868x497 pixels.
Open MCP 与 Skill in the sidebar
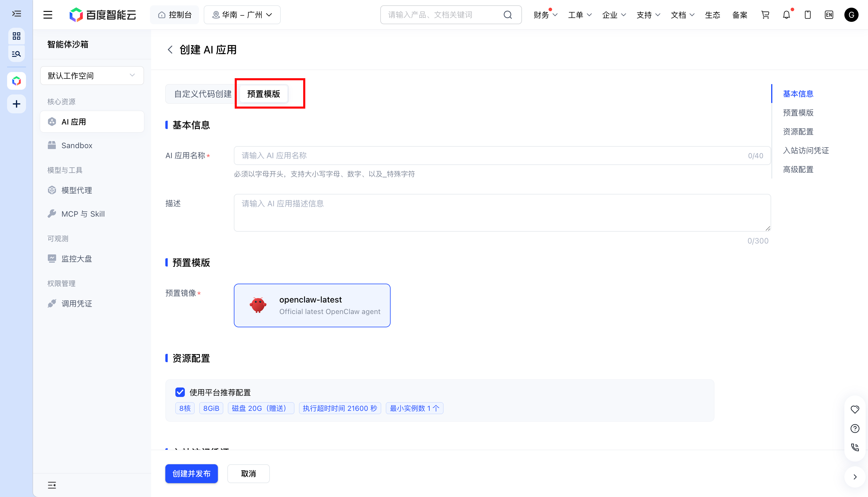click(92, 214)
